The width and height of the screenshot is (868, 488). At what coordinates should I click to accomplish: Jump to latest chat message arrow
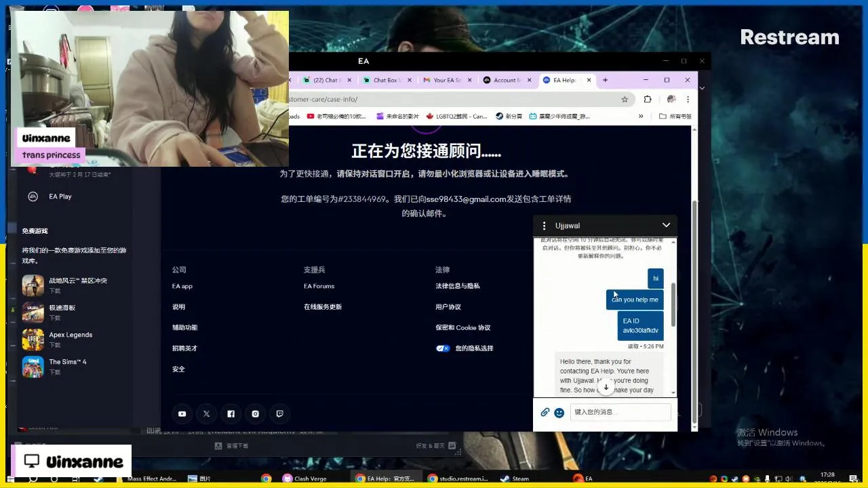pos(606,387)
